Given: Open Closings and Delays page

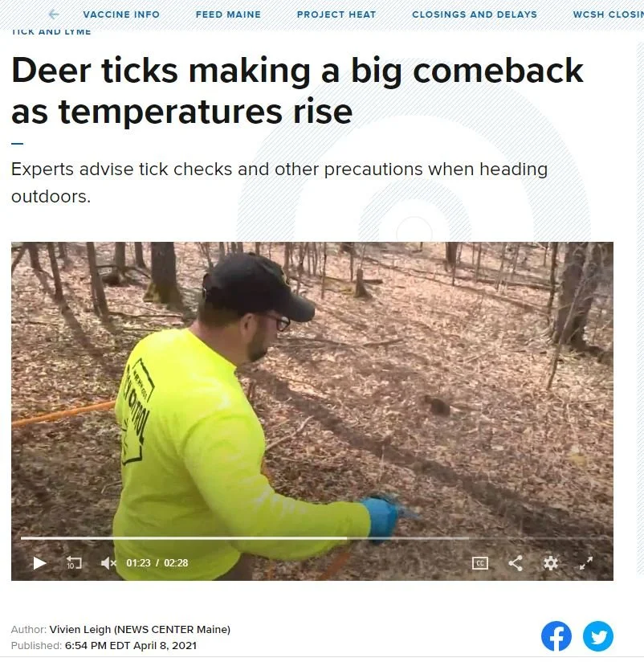Looking at the screenshot, I should point(475,14).
